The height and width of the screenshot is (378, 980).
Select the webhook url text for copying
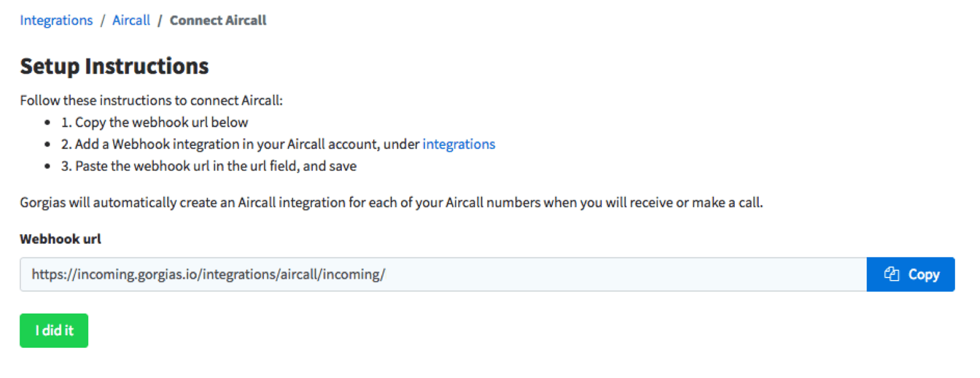coord(208,274)
